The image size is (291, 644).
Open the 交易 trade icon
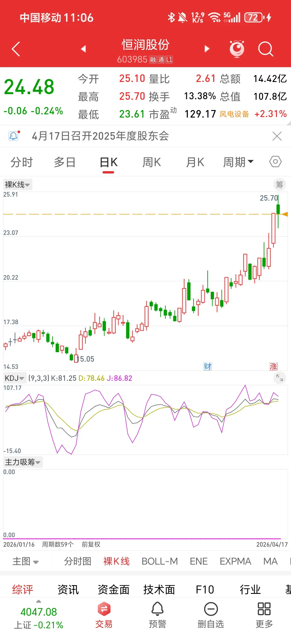104,615
